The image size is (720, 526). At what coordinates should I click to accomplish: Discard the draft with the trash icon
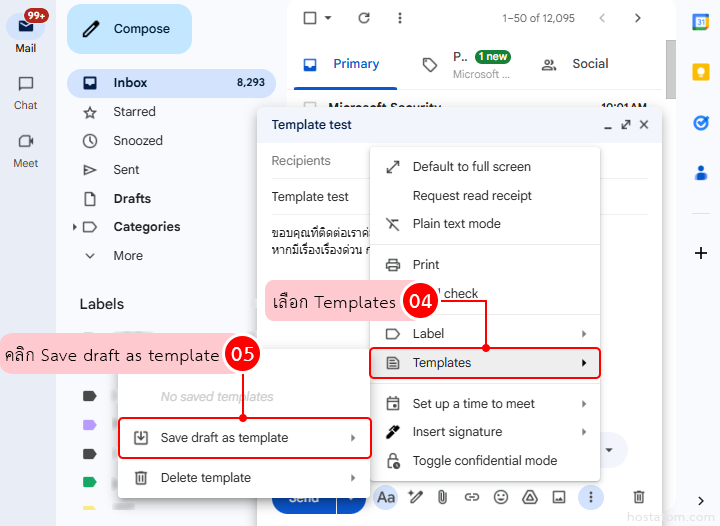click(639, 497)
